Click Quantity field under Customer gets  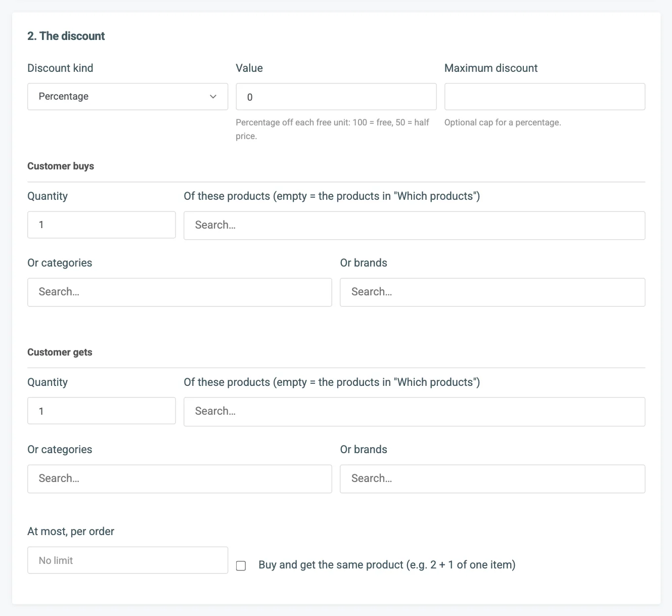pyautogui.click(x=102, y=411)
